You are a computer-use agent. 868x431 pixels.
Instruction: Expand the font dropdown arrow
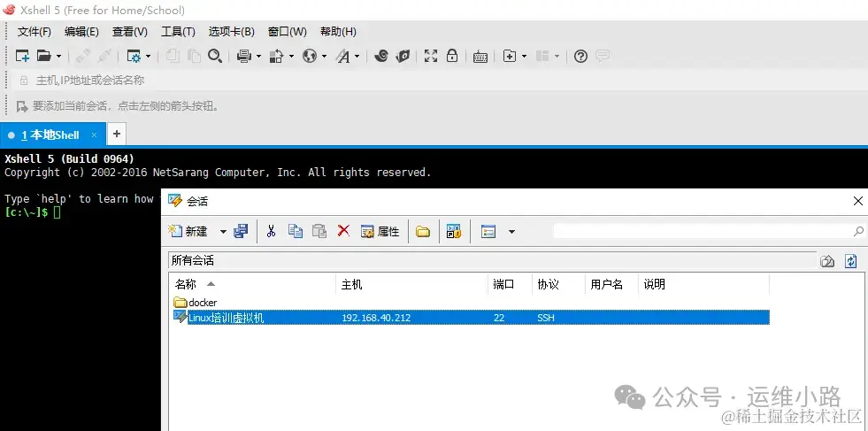(x=357, y=56)
